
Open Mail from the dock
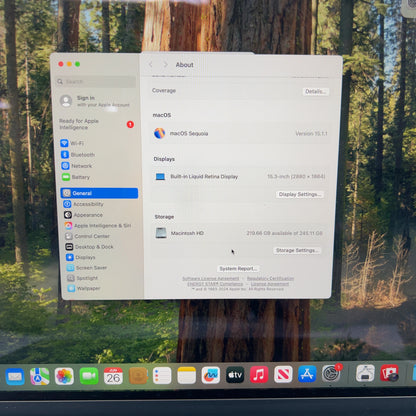[x=15, y=376]
